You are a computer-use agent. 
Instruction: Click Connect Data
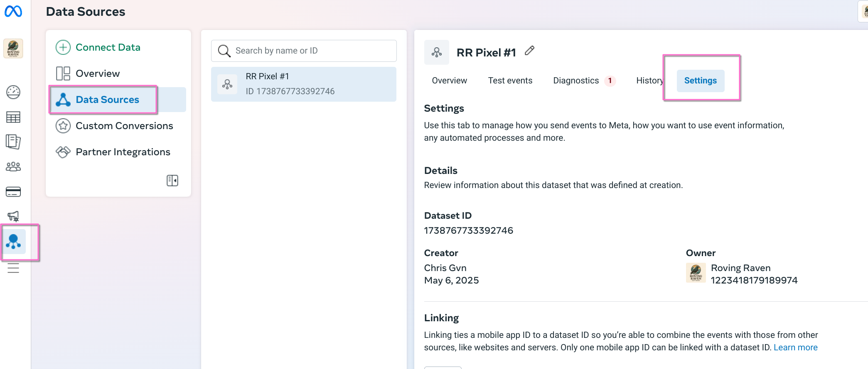point(108,47)
